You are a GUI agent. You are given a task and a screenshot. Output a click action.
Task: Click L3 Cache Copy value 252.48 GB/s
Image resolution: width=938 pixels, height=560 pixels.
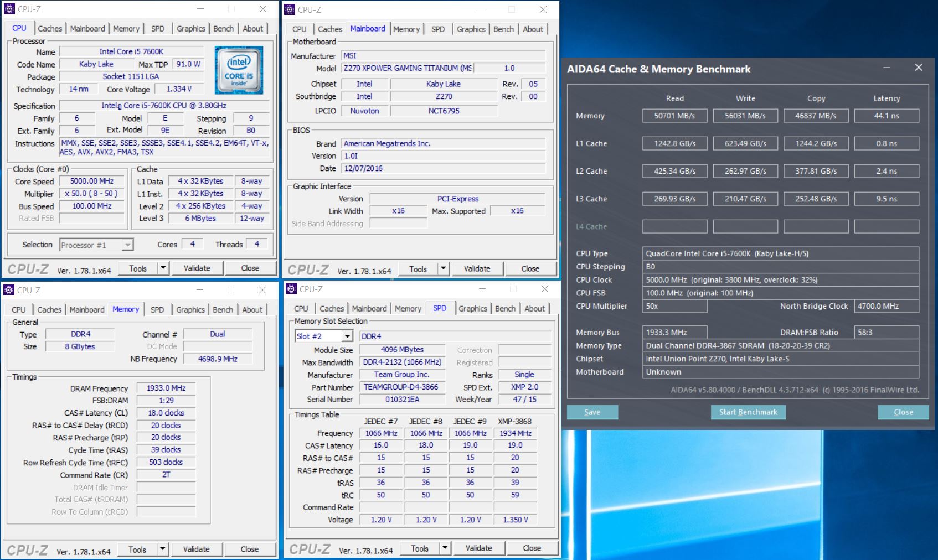816,199
